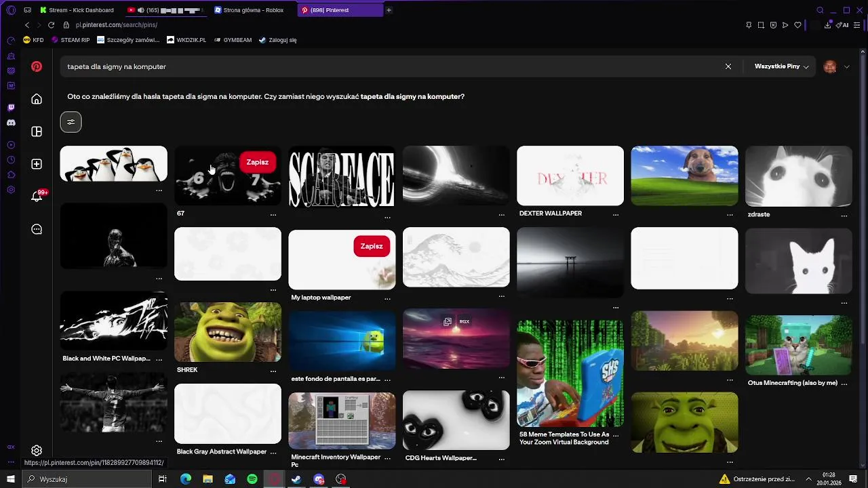
Task: Search suggested tapeta dla sigmy na komputer
Action: point(412,97)
